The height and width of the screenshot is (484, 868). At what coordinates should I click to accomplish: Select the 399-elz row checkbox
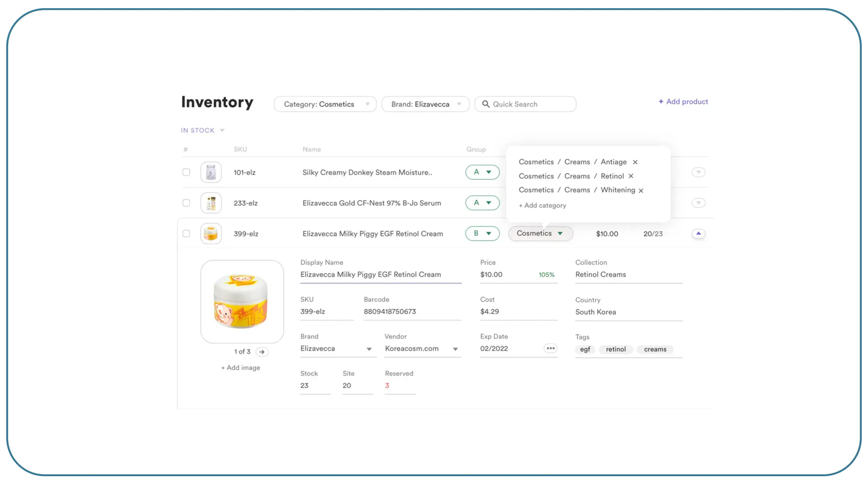pos(186,233)
